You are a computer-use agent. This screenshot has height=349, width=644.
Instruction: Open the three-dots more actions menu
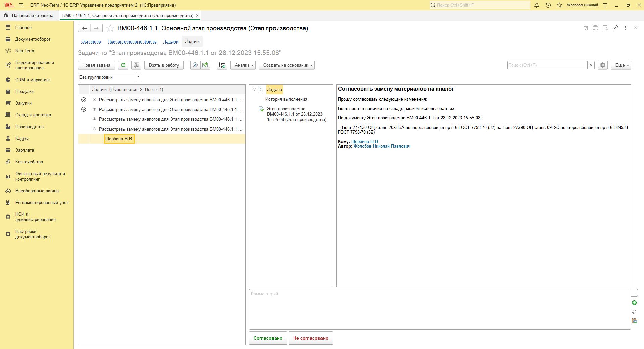pyautogui.click(x=625, y=28)
